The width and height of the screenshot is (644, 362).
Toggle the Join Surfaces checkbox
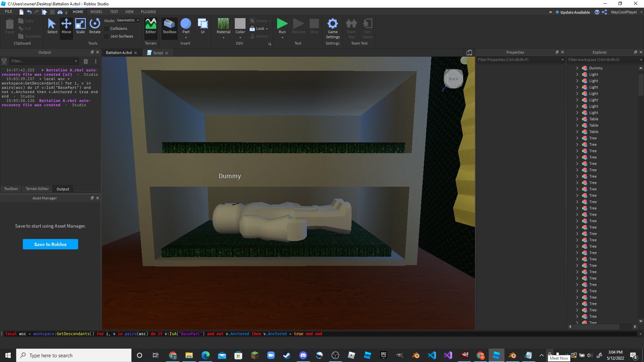click(107, 37)
